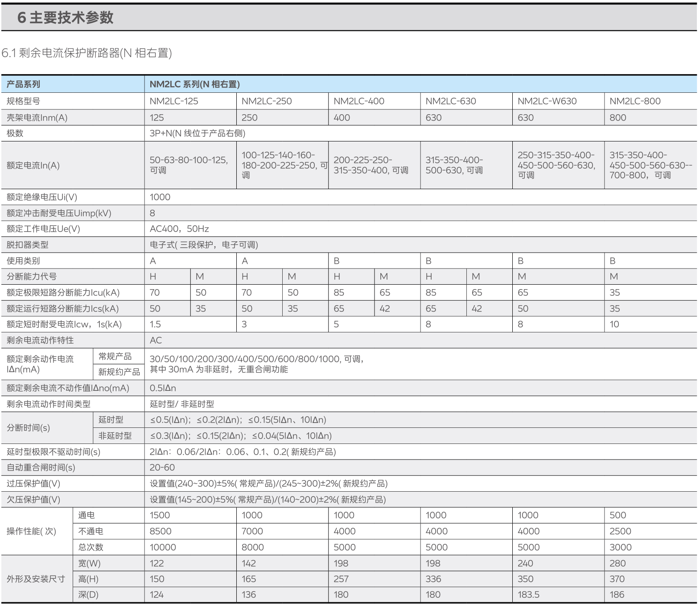Image resolution: width=700 pixels, height=605 pixels.
Task: Select the value '2500'
Action: coord(621,531)
